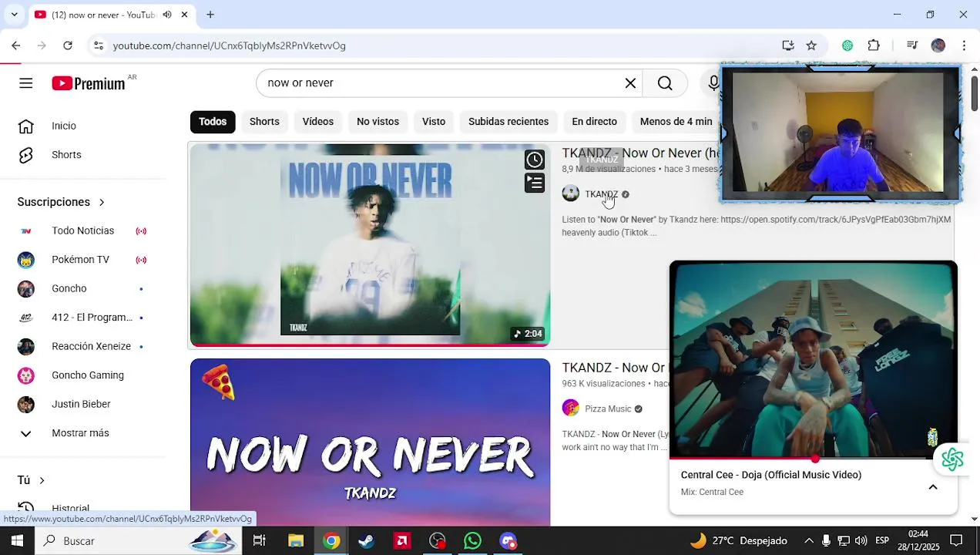Viewport: 980px width, 555px height.
Task: Open the media control icon in Chrome toolbar
Action: click(x=912, y=45)
